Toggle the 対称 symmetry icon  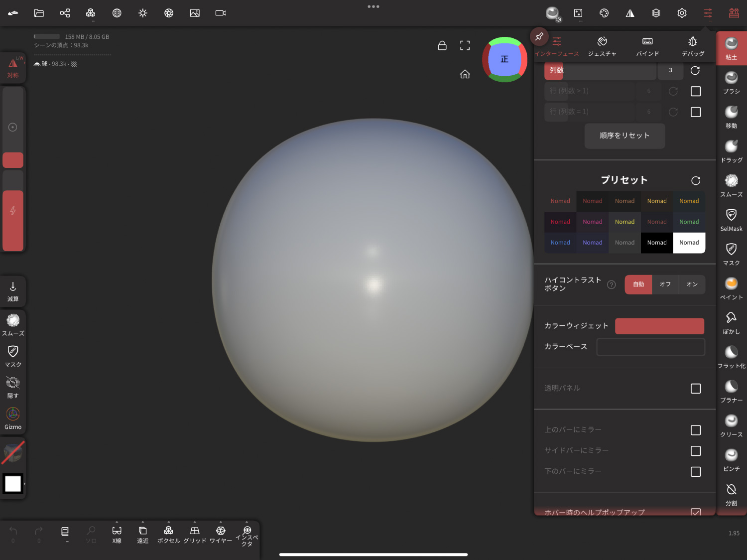13,67
